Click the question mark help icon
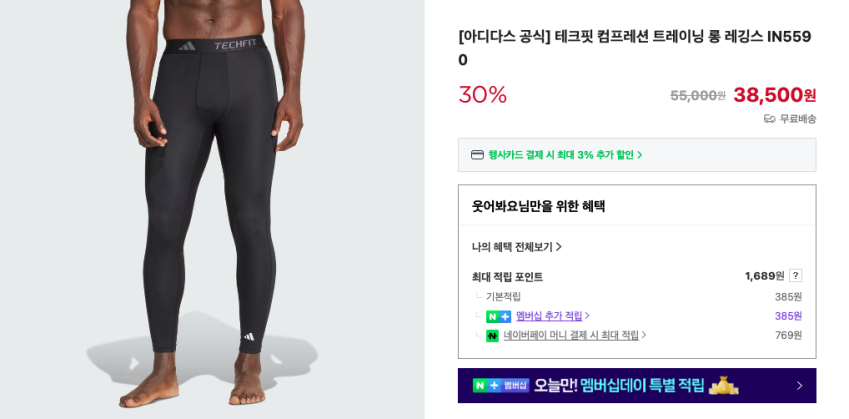Viewport: 849px width, 419px height. point(795,276)
